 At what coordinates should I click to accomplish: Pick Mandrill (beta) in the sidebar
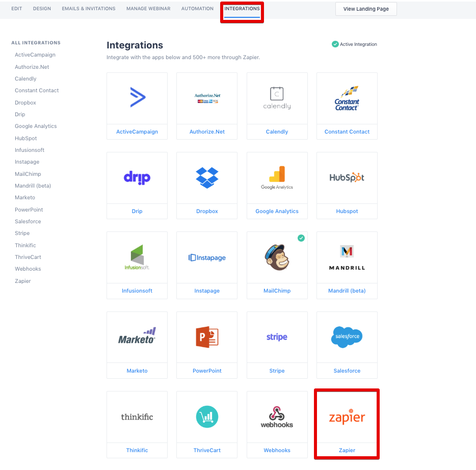33,186
